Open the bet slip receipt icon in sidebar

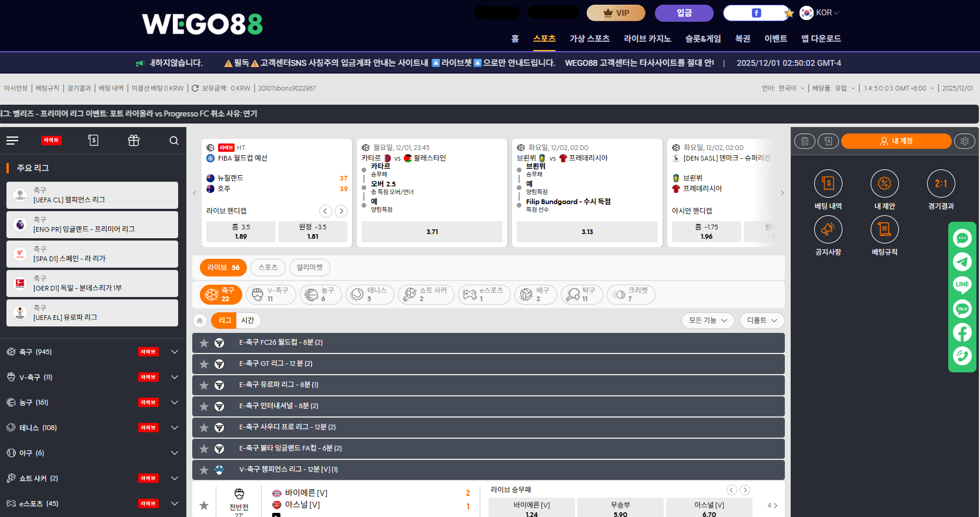point(93,141)
